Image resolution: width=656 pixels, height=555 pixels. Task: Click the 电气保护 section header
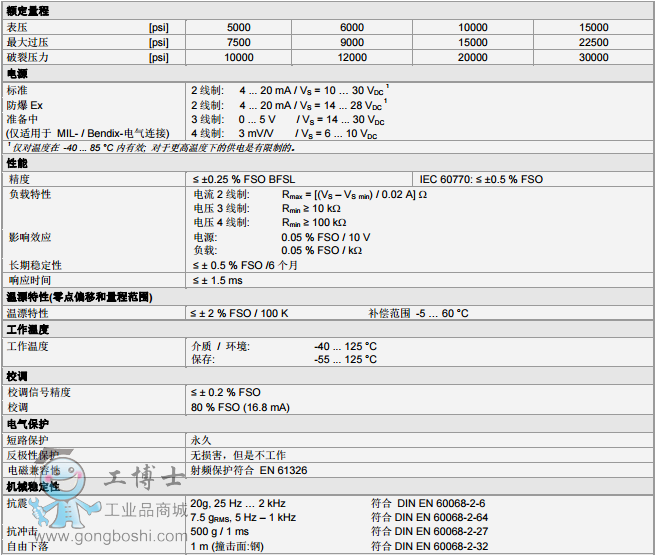click(28, 424)
